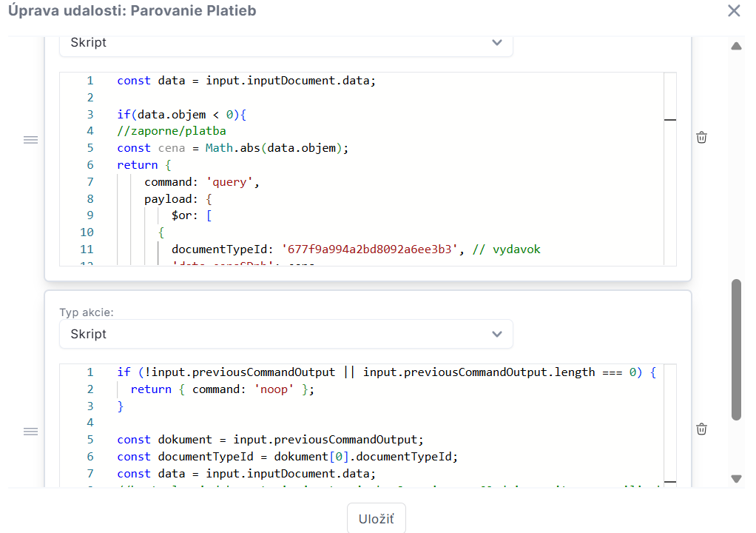Image resolution: width=756 pixels, height=533 pixels.
Task: Close the Úprava udalosti dialog
Action: pyautogui.click(x=734, y=10)
